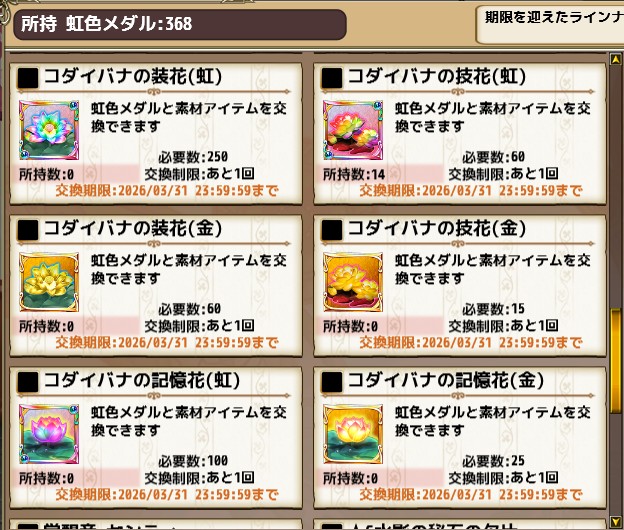The image size is (624, 530).
Task: Click the コダイバナの技花(虹) flower icon
Action: [353, 130]
